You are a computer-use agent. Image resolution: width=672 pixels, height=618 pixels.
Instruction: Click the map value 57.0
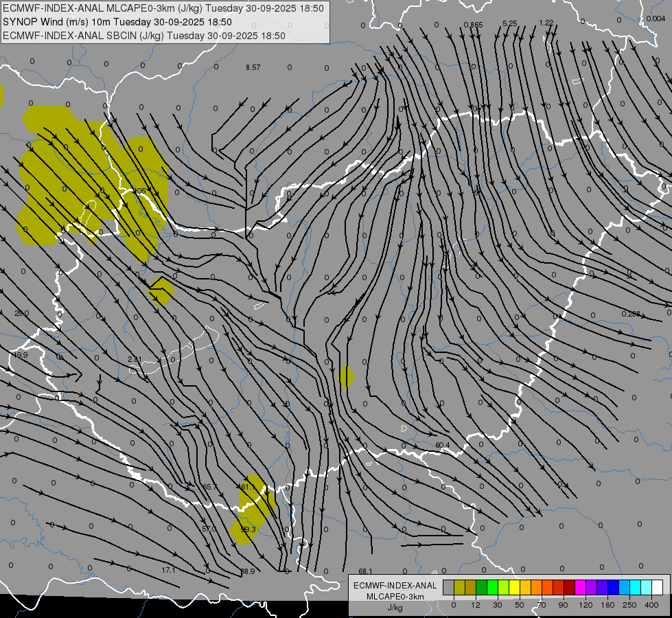209,529
